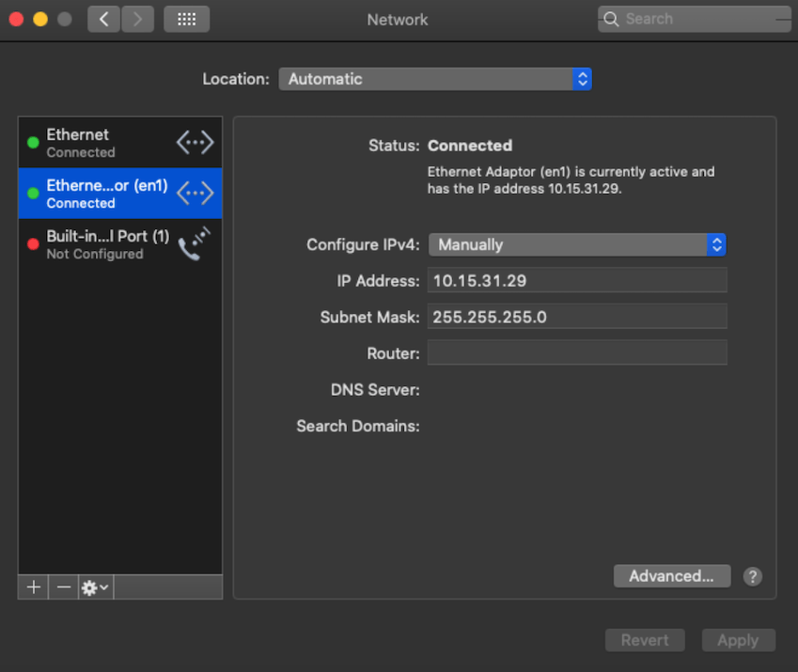Image resolution: width=798 pixels, height=672 pixels.
Task: Open the Location dropdown set to Automatic
Action: pyautogui.click(x=435, y=79)
